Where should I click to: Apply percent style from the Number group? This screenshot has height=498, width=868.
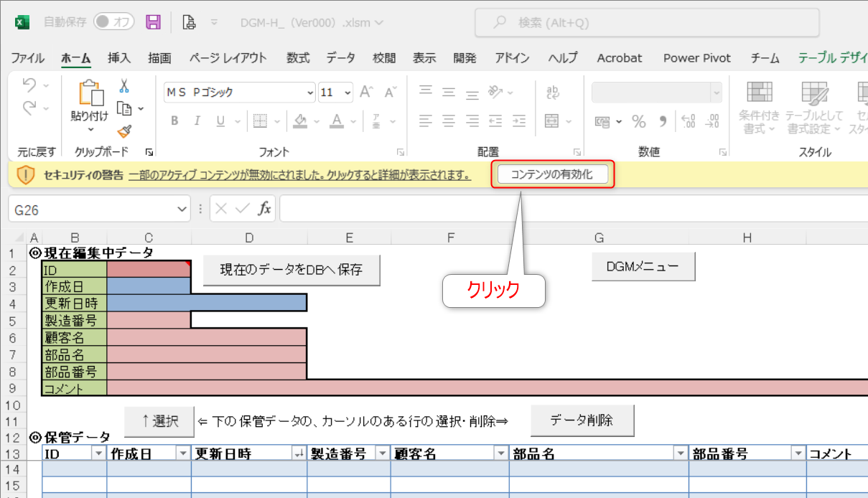coord(638,121)
